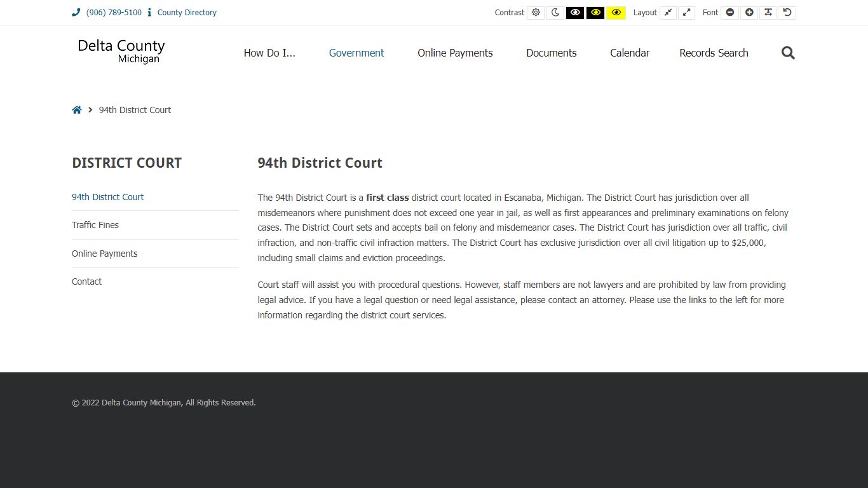
Task: Enable night mode contrast with moon icon
Action: point(555,12)
